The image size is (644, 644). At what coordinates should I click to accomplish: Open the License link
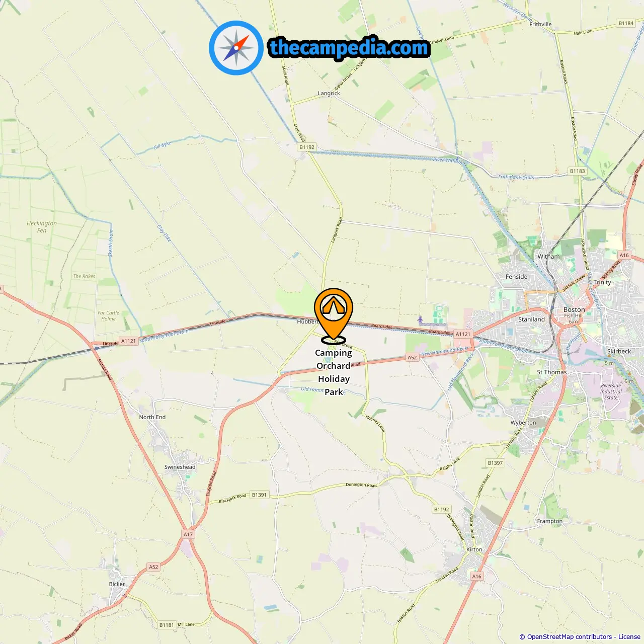(x=629, y=637)
